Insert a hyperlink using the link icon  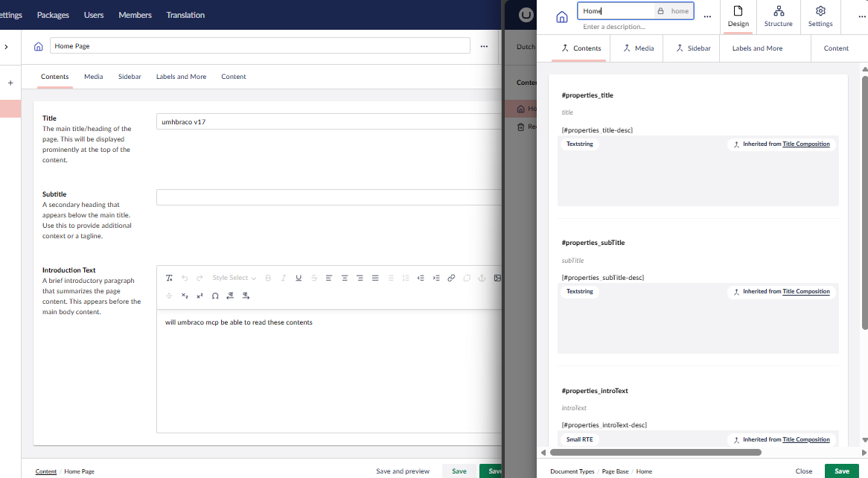451,278
